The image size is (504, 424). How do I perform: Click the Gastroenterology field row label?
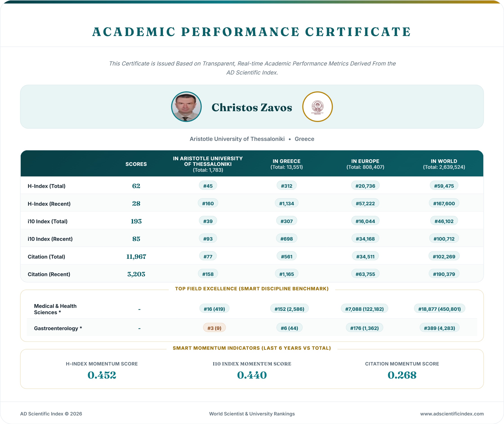(58, 328)
